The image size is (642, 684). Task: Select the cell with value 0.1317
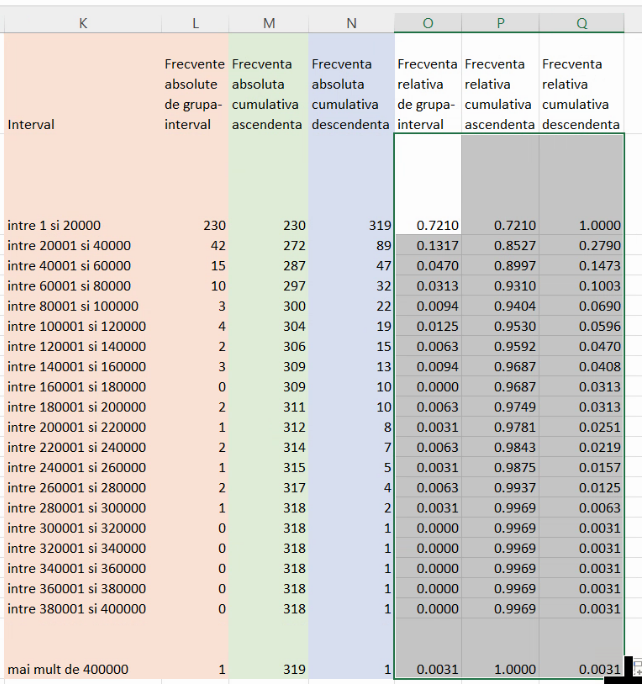coord(427,246)
